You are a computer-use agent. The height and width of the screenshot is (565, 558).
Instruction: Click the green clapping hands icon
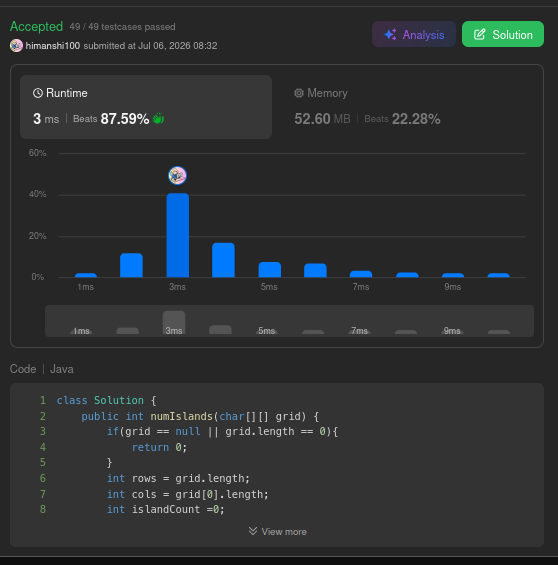pyautogui.click(x=158, y=119)
